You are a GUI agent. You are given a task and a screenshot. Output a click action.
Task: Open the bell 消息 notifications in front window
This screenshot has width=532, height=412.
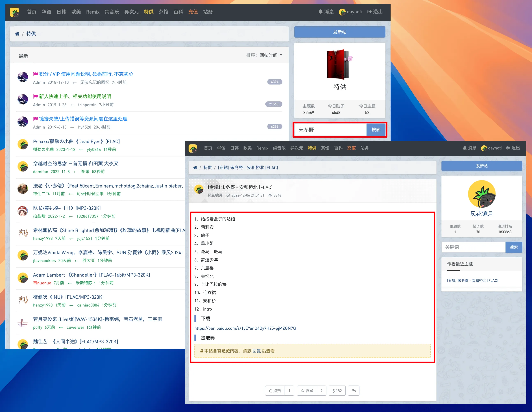(469, 148)
